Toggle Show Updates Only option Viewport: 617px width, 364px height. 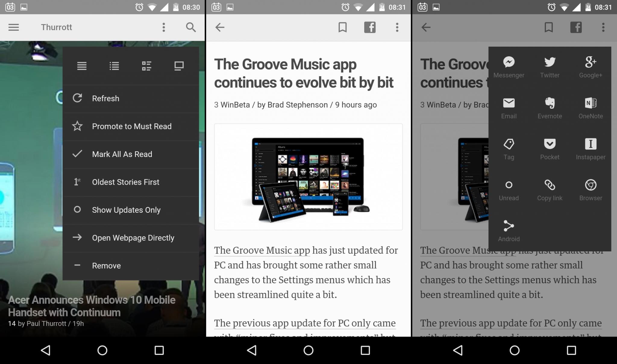[131, 210]
